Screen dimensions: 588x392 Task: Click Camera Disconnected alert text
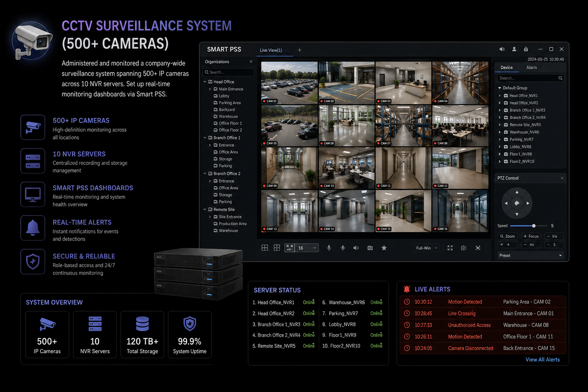tap(470, 348)
